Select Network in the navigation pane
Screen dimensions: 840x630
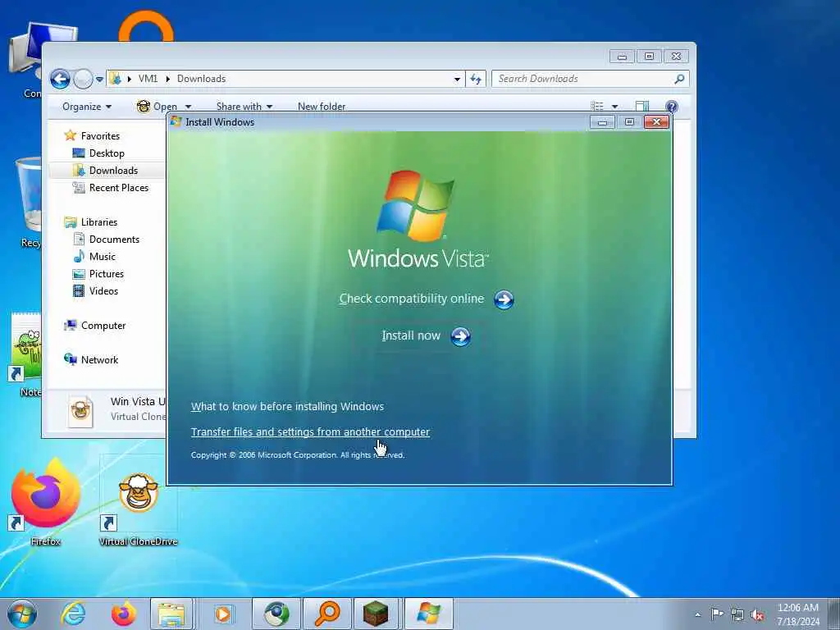point(99,360)
